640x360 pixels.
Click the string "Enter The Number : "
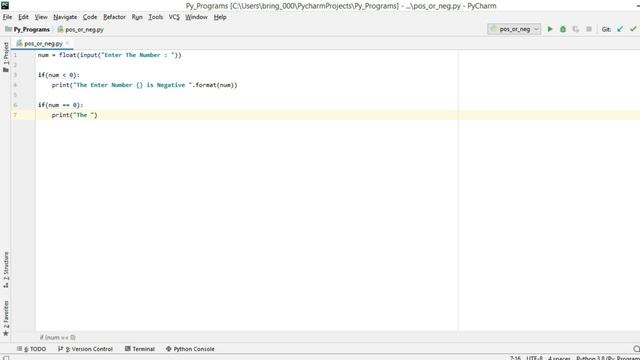(x=138, y=55)
